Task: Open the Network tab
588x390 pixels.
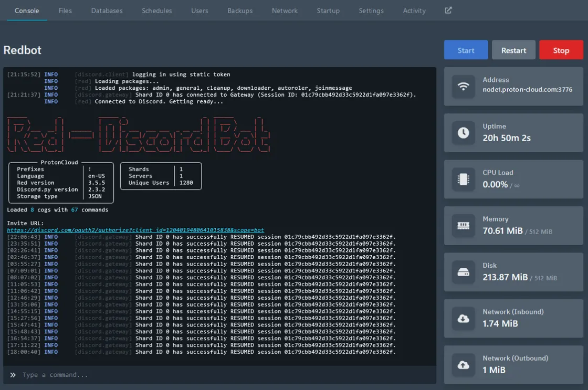Action: point(285,11)
